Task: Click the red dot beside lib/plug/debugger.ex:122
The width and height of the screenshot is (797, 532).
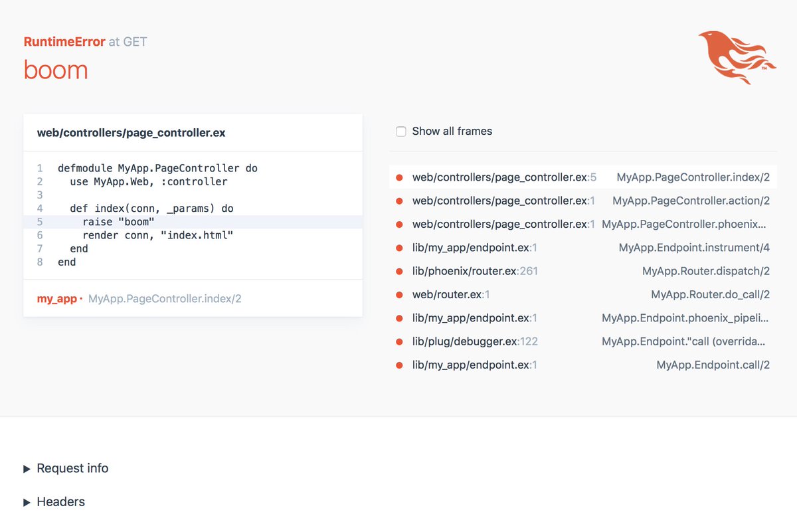Action: click(x=398, y=341)
